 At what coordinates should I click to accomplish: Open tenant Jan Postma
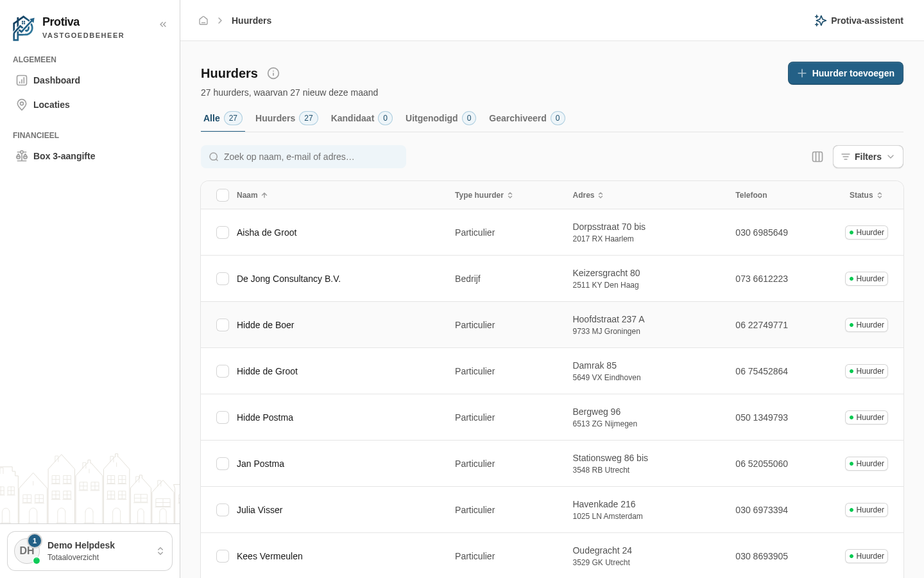coord(261,464)
